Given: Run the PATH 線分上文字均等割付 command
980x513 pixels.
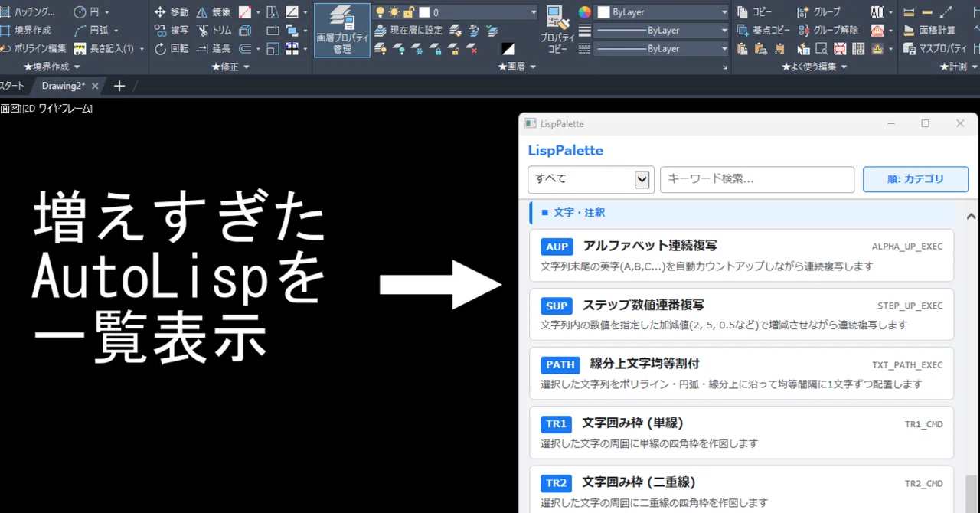Looking at the screenshot, I should [741, 373].
